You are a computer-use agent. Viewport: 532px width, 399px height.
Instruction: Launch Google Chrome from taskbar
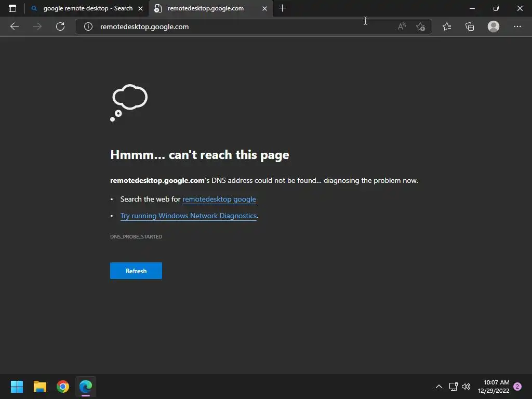pos(63,387)
